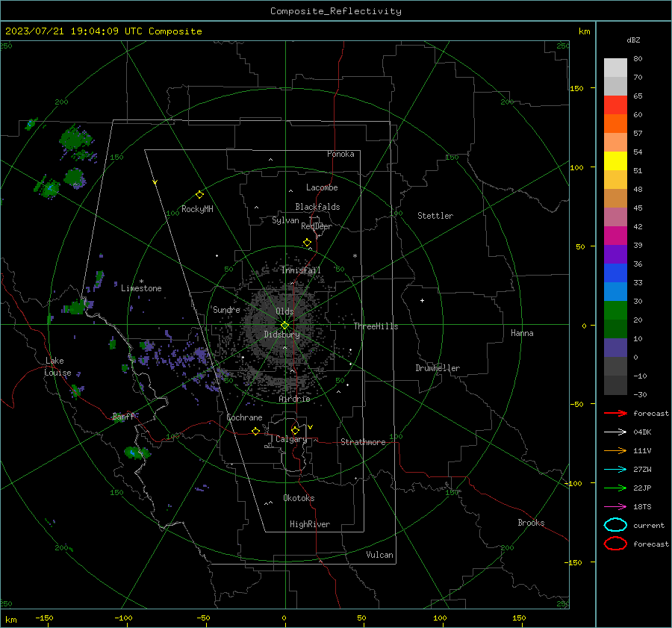
Task: Select the yellow 51–54 dBZ color swatch
Action: (615, 161)
